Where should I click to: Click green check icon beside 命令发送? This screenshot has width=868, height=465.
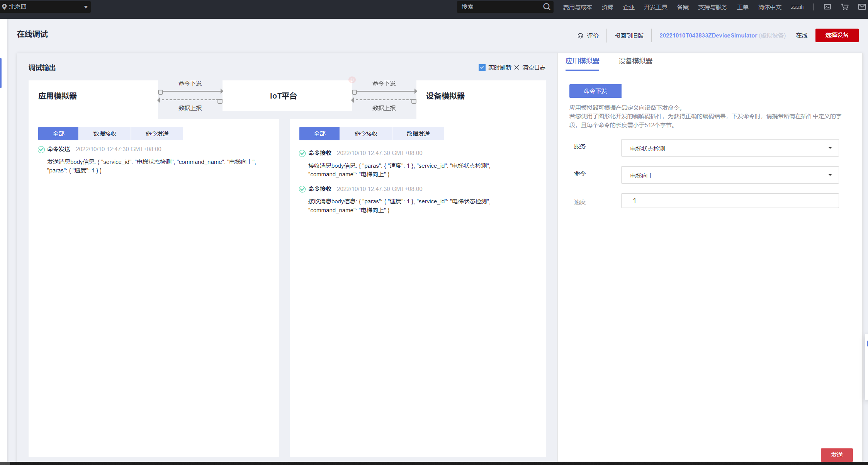(41, 150)
